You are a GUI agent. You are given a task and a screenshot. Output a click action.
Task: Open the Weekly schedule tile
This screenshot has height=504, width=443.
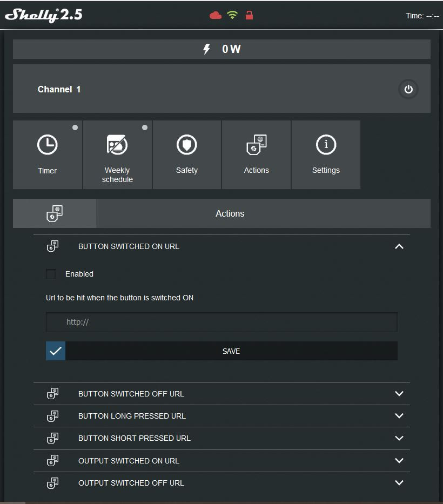click(117, 154)
